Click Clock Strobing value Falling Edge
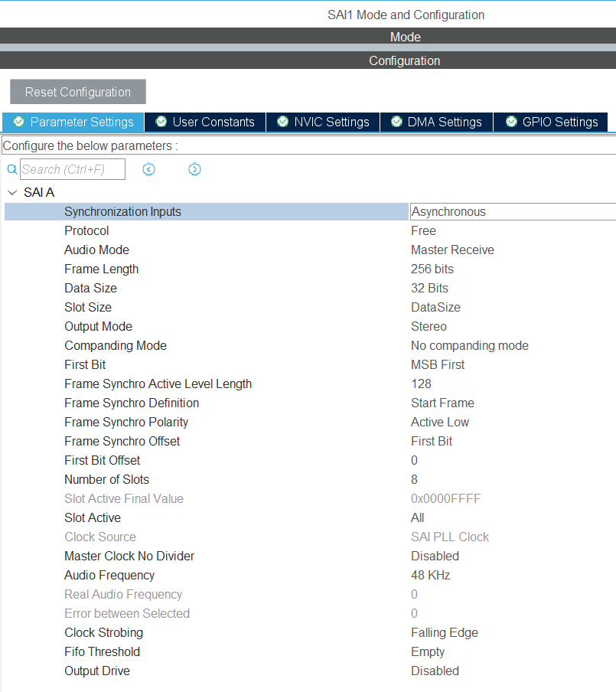Screen dimensions: 616x692 (x=445, y=632)
